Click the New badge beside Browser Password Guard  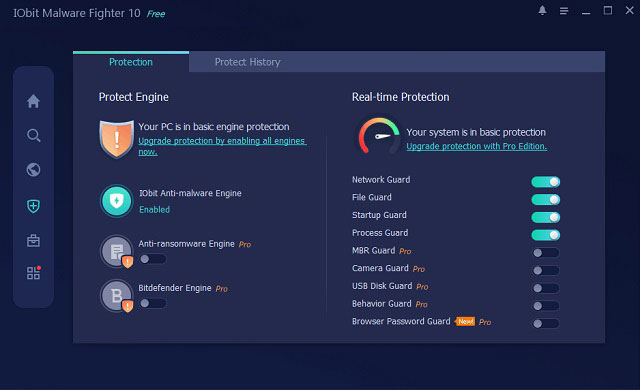click(x=465, y=322)
